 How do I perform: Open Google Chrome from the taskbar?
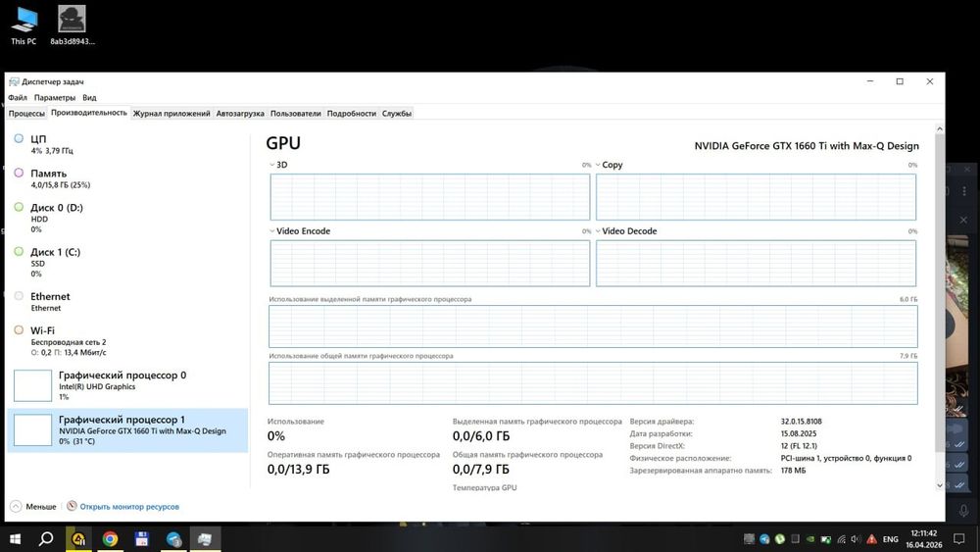click(x=110, y=539)
